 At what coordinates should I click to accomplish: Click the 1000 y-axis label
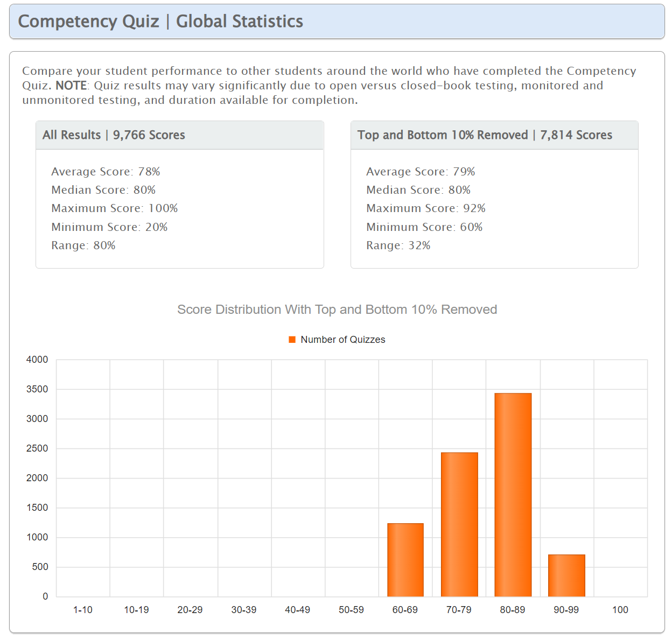[37, 537]
